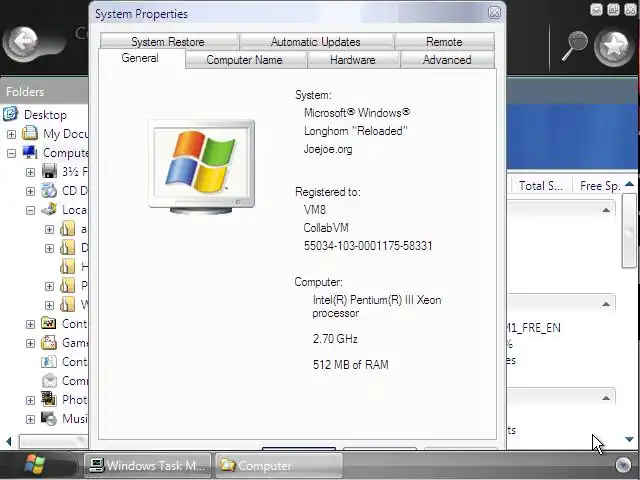Screen dimensions: 640x480
Task: Click the scroll-down arrow in Explorer list
Action: (x=629, y=439)
